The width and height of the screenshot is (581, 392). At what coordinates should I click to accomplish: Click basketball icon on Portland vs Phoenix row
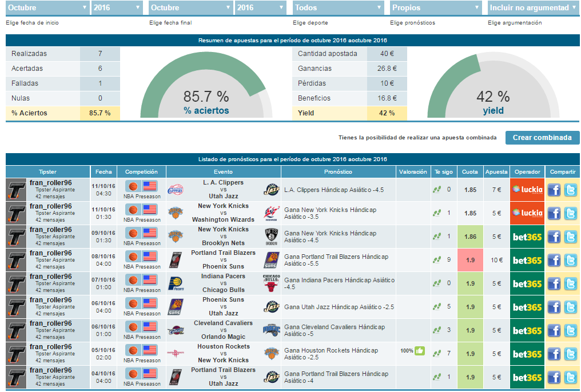pyautogui.click(x=133, y=256)
